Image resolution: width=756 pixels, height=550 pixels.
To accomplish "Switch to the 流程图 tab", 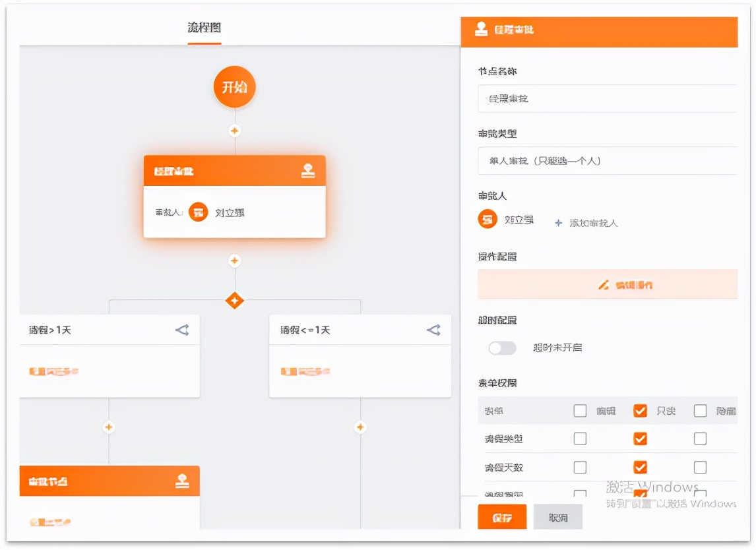I will 205,28.
